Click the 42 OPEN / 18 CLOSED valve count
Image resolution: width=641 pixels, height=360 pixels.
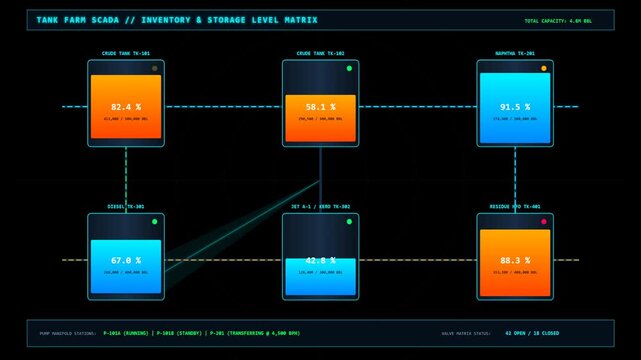coord(532,333)
